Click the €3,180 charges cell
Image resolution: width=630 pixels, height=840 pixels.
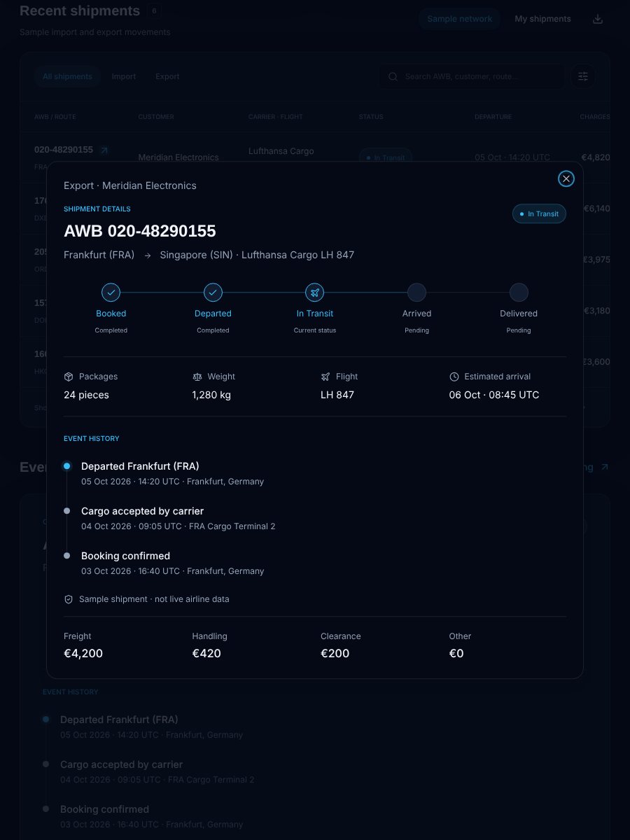[x=596, y=311]
